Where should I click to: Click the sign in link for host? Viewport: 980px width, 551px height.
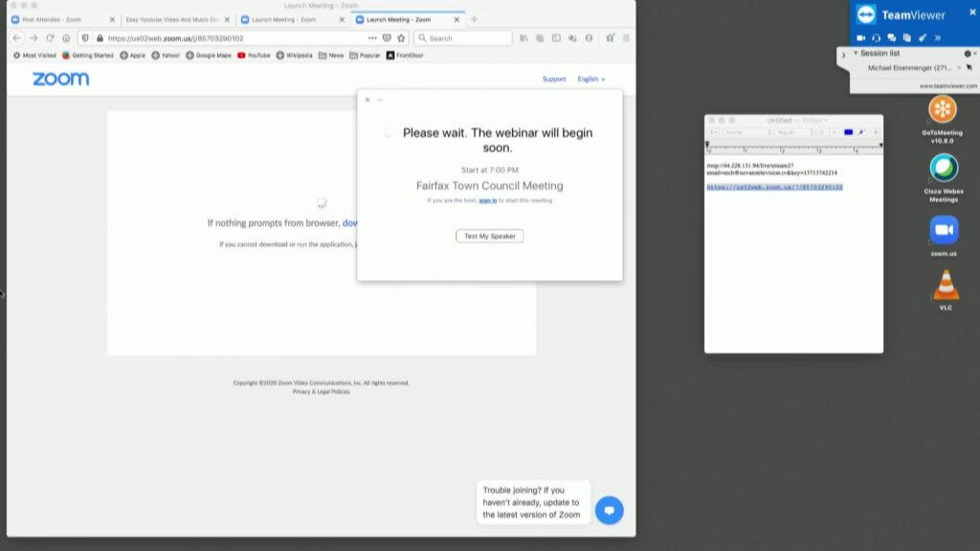487,200
